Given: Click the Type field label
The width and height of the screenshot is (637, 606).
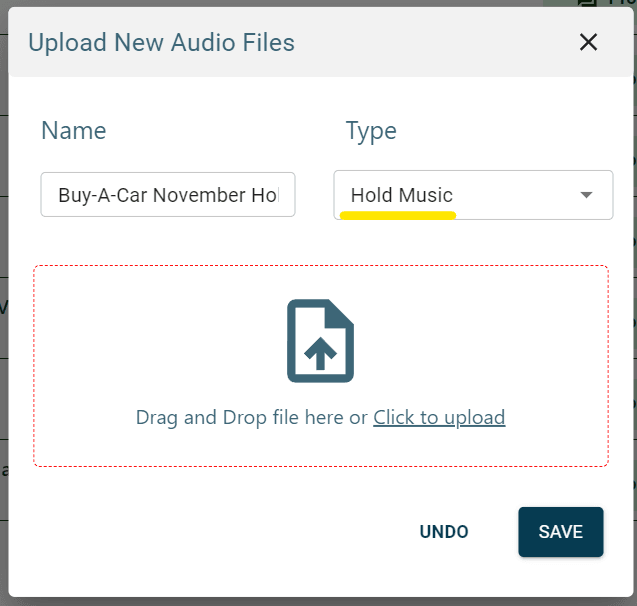Looking at the screenshot, I should pos(371,131).
